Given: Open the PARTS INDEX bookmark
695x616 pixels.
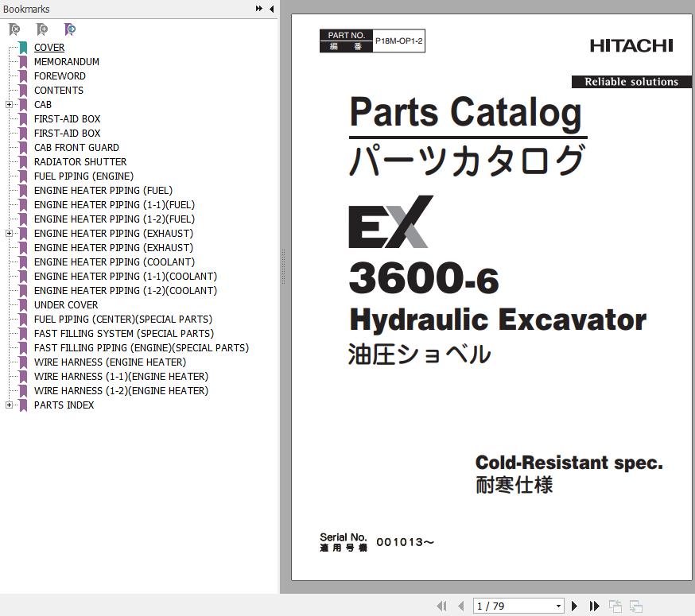Looking at the screenshot, I should (x=64, y=405).
